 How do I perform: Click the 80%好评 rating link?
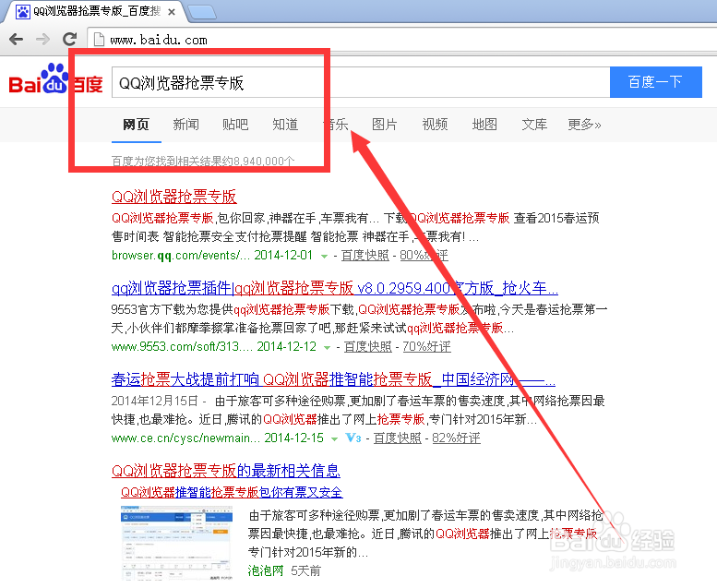[x=424, y=256]
